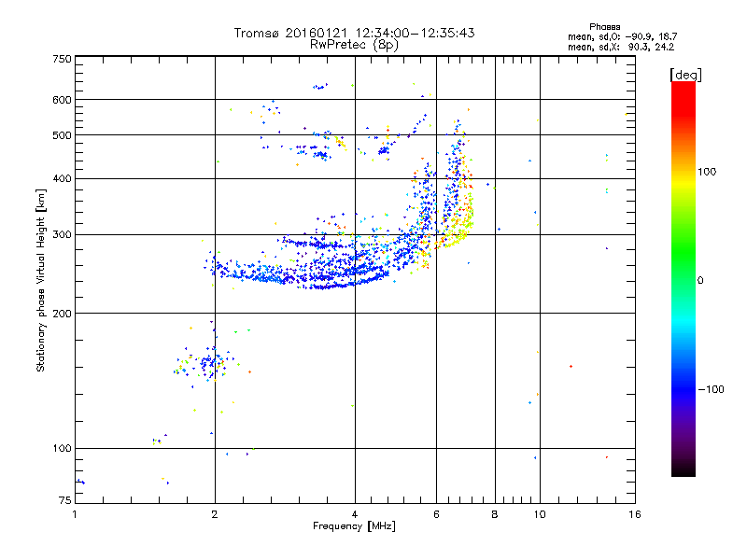This screenshot has width=747, height=560.
Task: Click the x-axis tick label '4'
Action: click(355, 514)
